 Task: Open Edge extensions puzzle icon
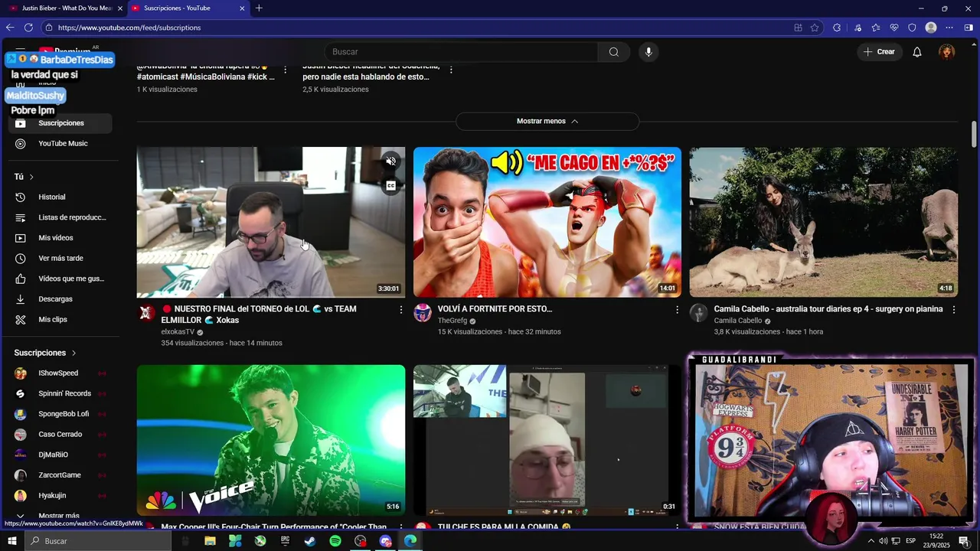coord(837,28)
